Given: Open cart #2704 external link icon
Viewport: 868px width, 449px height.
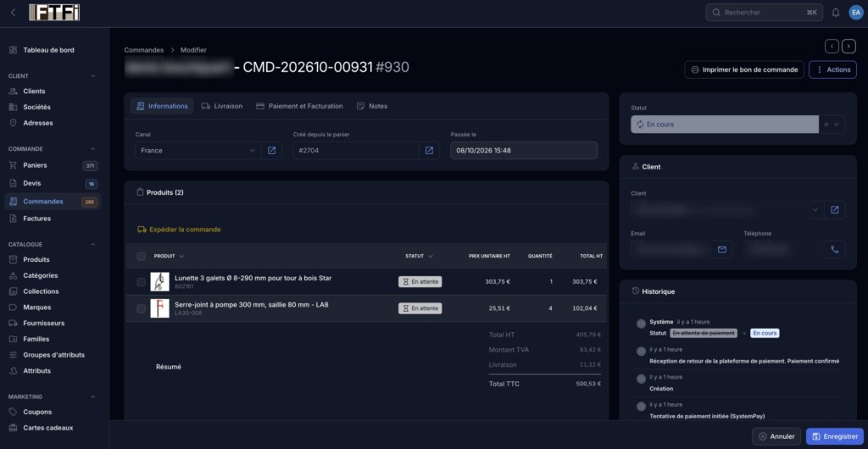Looking at the screenshot, I should (429, 151).
